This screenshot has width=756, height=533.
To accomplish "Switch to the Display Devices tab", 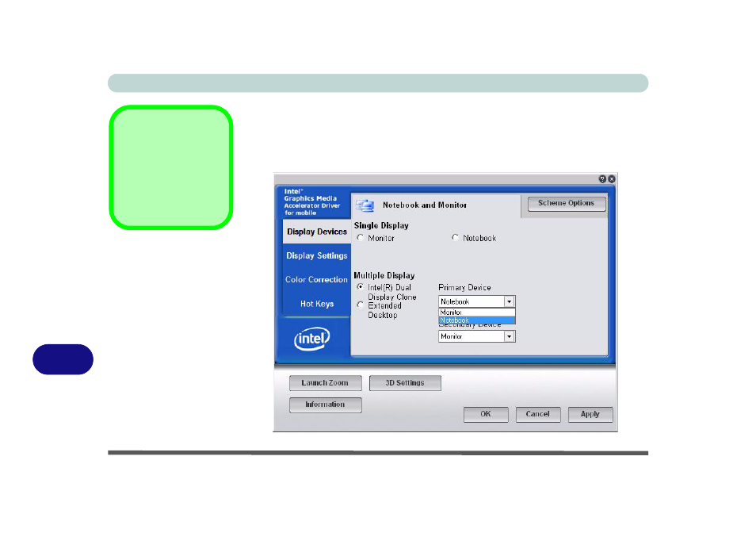I will click(317, 232).
